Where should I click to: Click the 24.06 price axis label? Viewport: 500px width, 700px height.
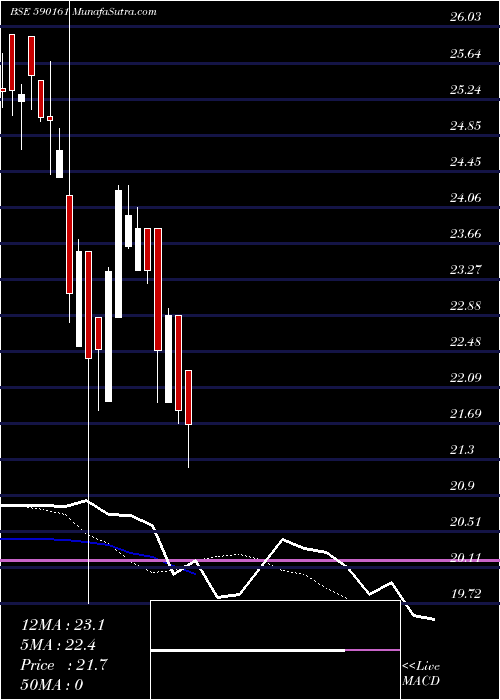pos(466,198)
